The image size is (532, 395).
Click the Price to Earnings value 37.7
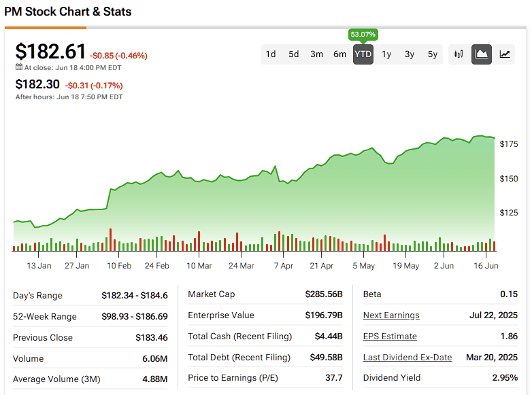(x=334, y=378)
